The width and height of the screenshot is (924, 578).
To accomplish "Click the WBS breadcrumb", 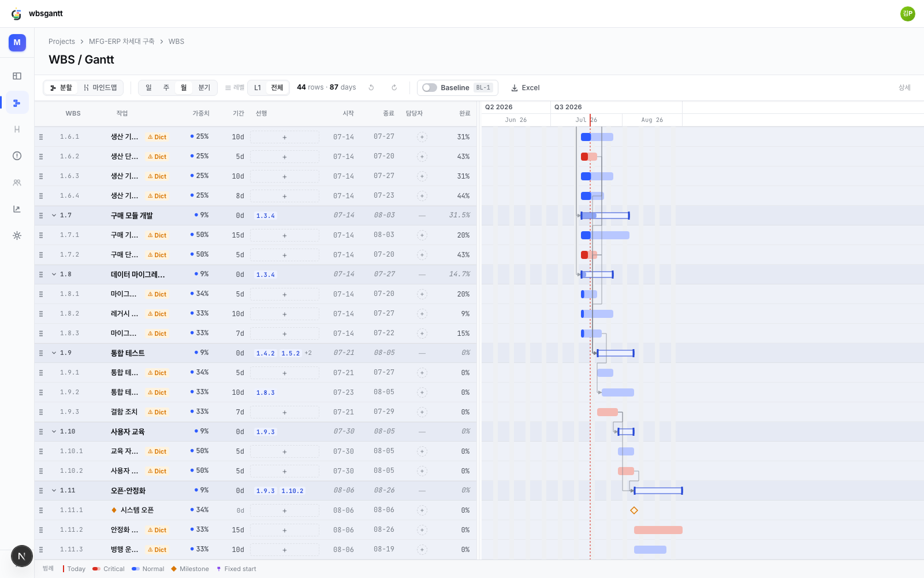I will tap(176, 42).
